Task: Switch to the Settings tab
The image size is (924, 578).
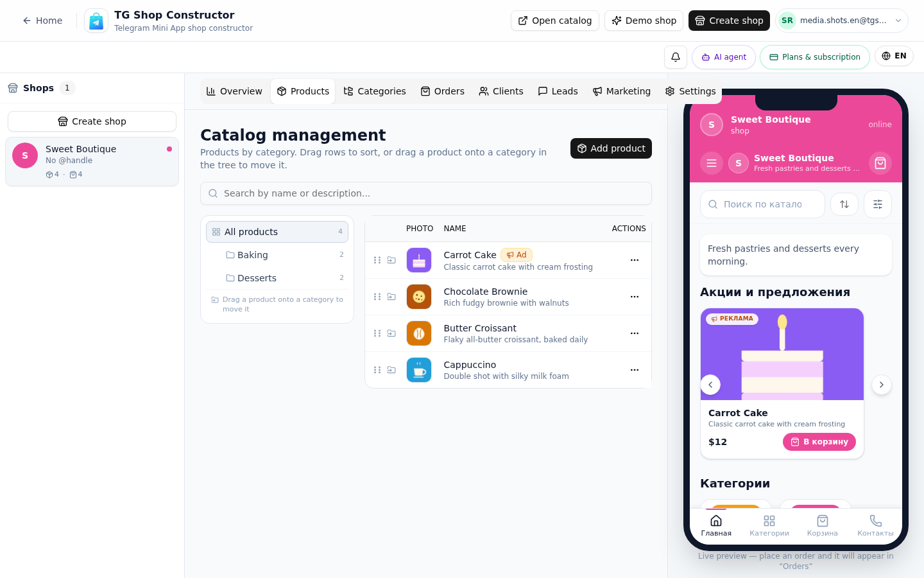Action: click(x=690, y=91)
